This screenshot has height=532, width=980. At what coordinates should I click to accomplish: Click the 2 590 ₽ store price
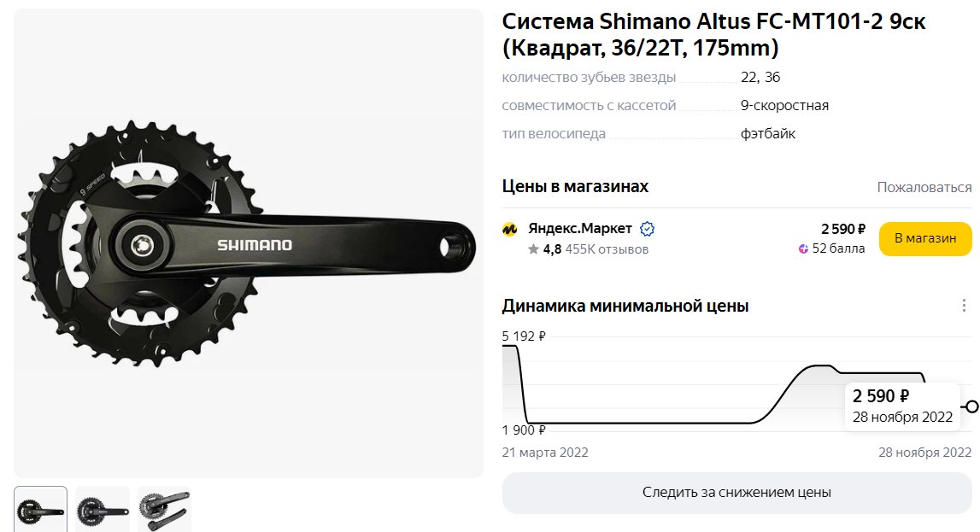843,229
